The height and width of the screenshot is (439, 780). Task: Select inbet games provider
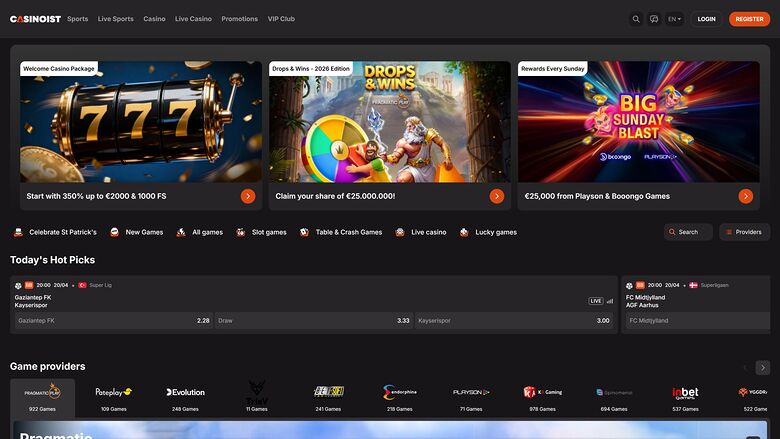click(685, 398)
